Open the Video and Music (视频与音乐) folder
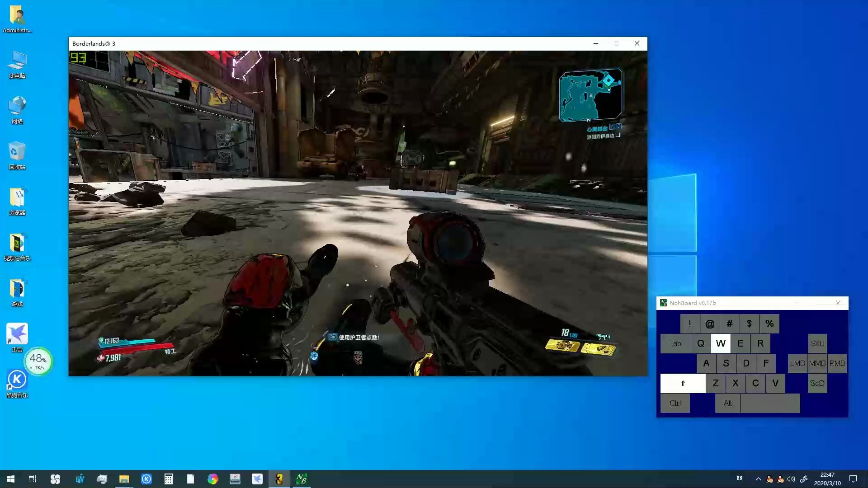868x488 pixels. (x=17, y=247)
